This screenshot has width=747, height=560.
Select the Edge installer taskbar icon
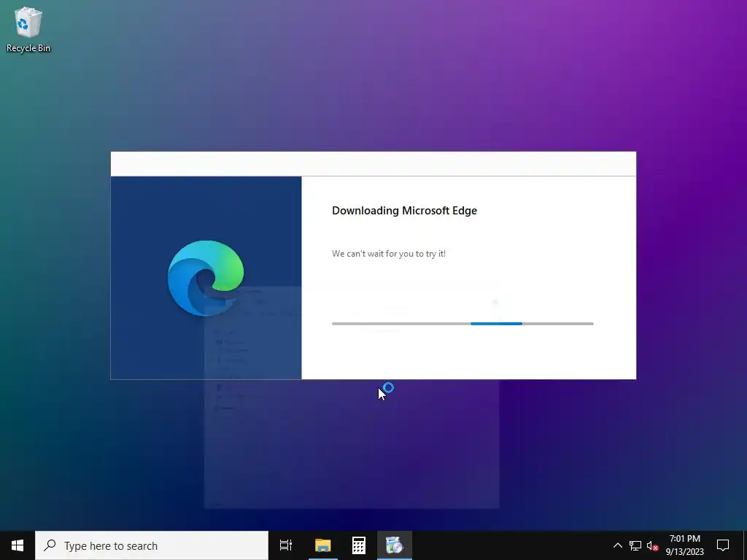395,545
